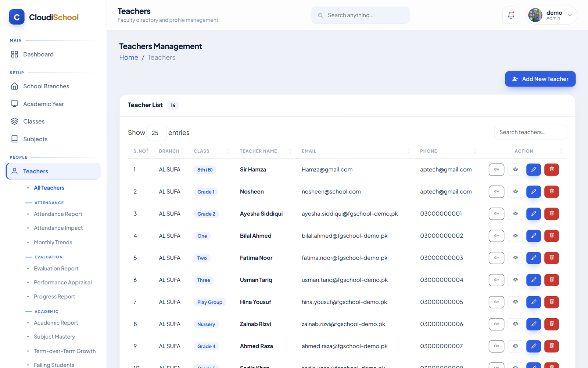This screenshot has height=368, width=588.
Task: Open the Performance Appraisal link
Action: click(63, 283)
